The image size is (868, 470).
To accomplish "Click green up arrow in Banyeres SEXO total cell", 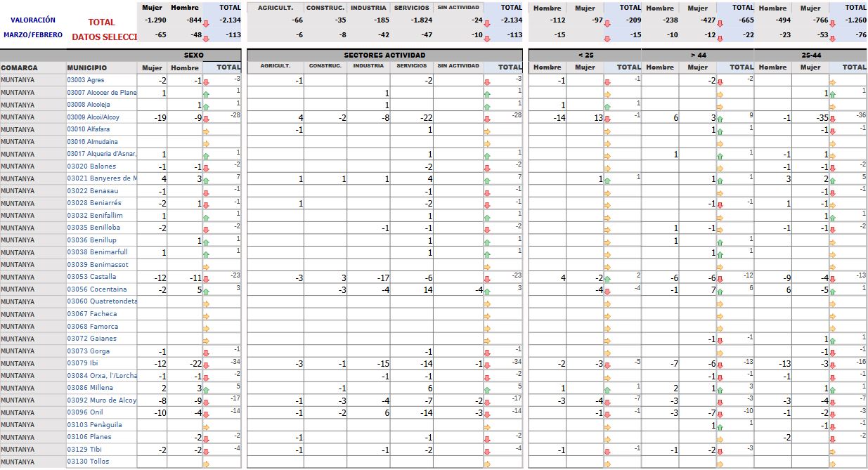I will (x=207, y=181).
